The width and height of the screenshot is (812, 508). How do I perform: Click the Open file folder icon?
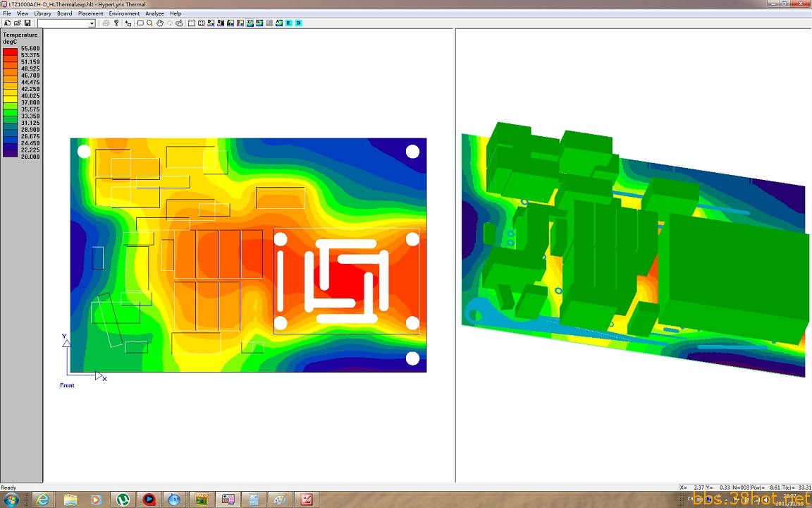point(17,23)
